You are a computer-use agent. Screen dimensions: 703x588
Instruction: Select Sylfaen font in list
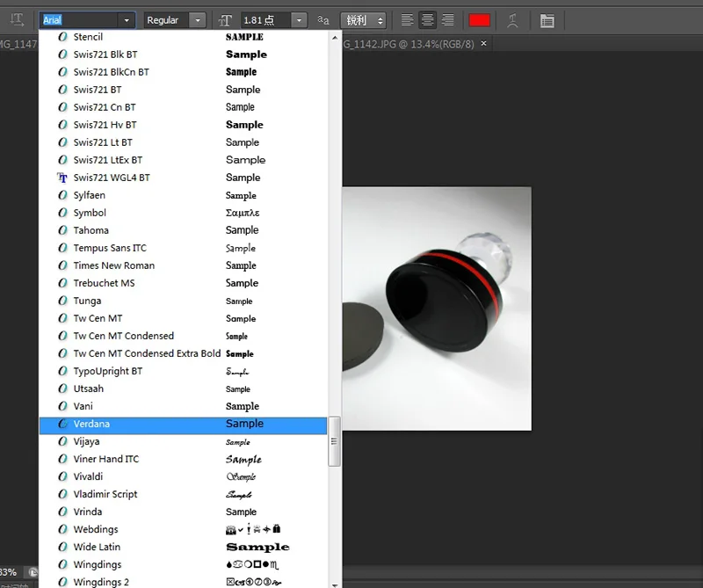tap(183, 195)
